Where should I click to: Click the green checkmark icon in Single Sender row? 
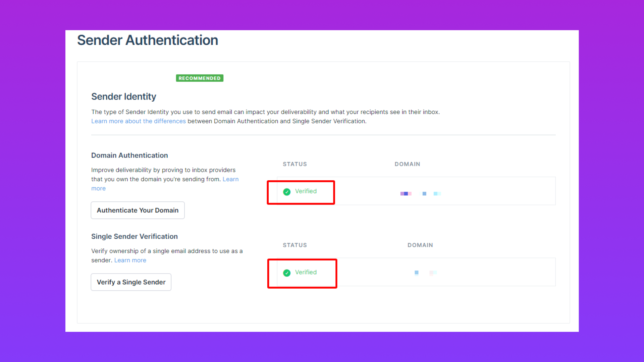coord(287,273)
